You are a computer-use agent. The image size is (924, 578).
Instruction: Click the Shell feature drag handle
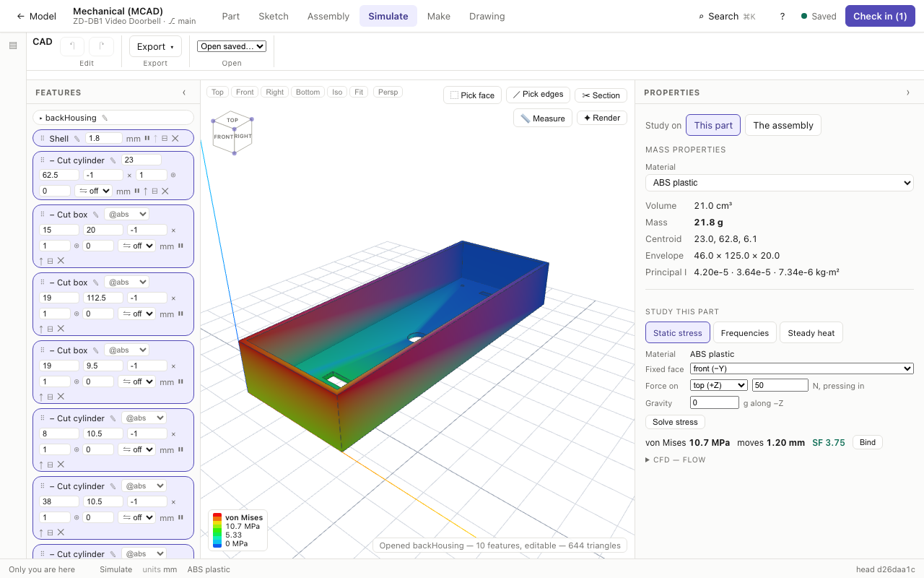tap(43, 139)
